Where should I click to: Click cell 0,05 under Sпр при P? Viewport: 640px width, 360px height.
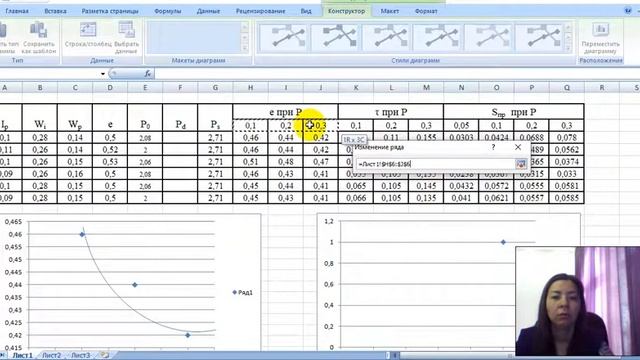coord(461,125)
